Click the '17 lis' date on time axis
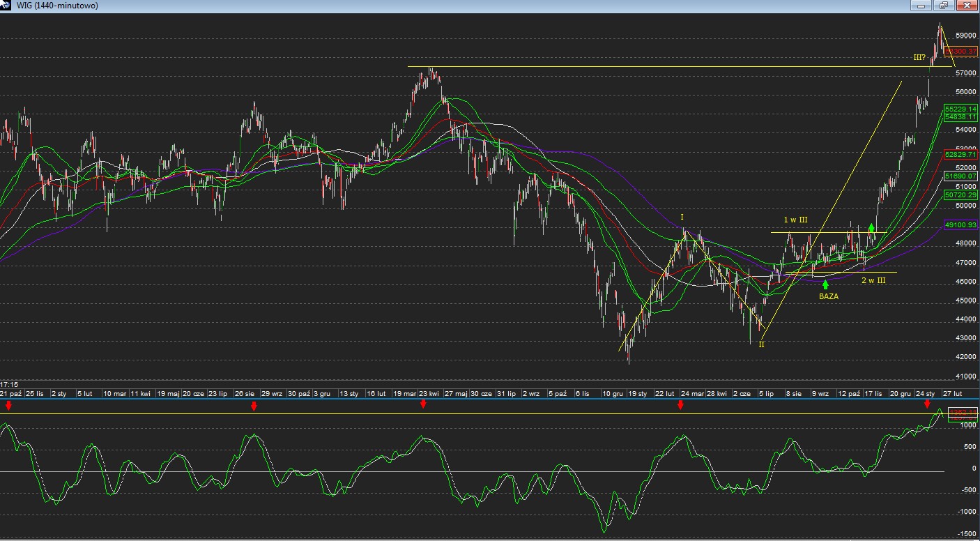Screen dimensions: 980x541 [873, 394]
